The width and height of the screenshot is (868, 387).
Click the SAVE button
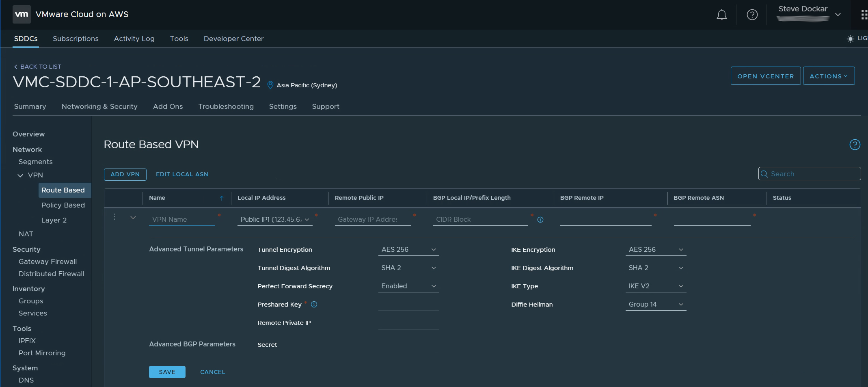[x=167, y=372]
